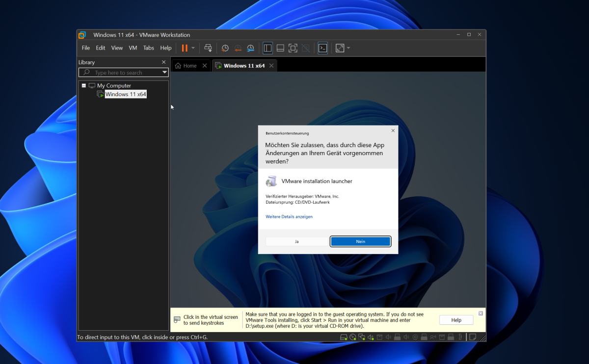Click the network adapter status icon
Image resolution: width=589 pixels, height=364 pixels.
(361, 337)
